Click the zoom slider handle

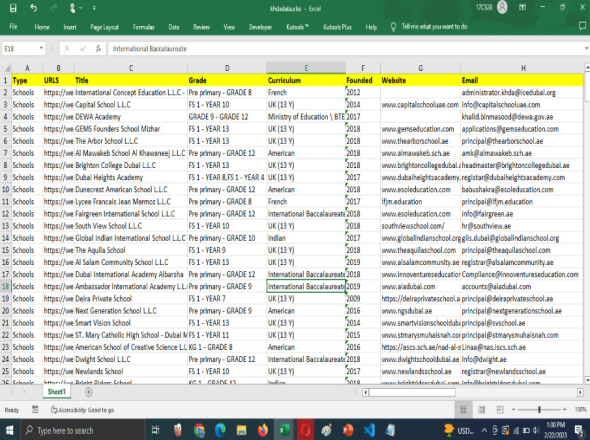click(x=539, y=410)
